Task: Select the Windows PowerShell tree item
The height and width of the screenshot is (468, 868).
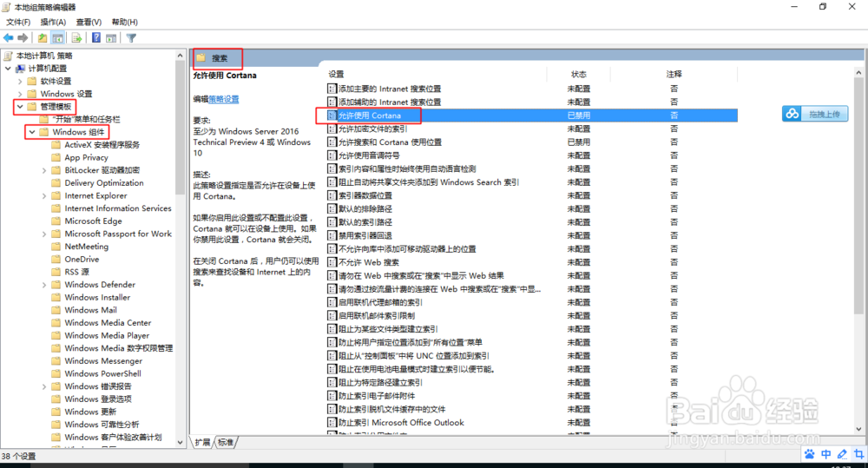Action: tap(103, 374)
